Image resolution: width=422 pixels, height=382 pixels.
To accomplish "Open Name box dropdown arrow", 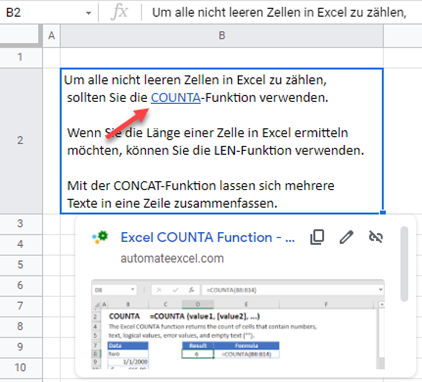I will [x=88, y=13].
